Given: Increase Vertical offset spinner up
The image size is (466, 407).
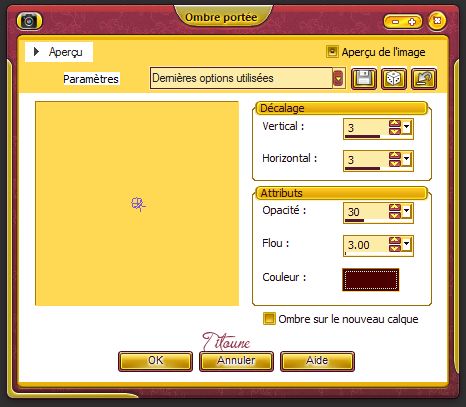Looking at the screenshot, I should (395, 123).
